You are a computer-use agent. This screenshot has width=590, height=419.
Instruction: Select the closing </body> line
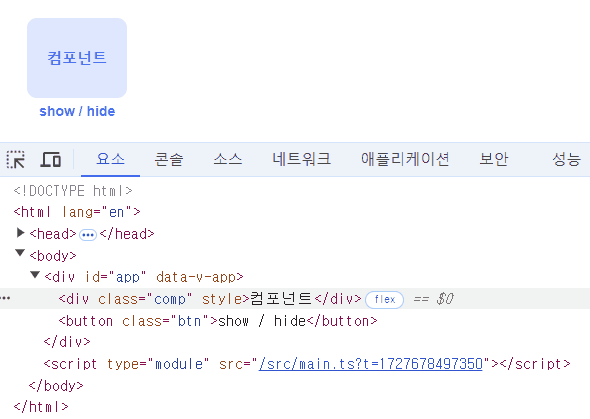tap(56, 386)
